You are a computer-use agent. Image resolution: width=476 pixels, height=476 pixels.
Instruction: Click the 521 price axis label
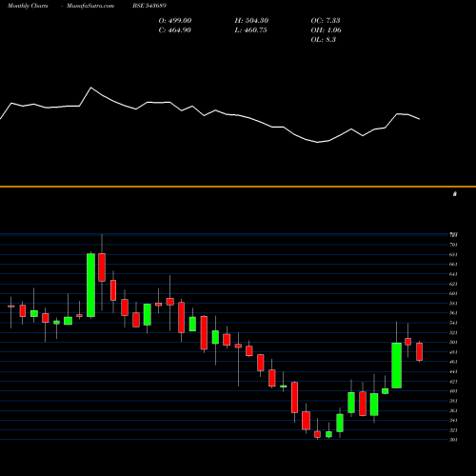click(453, 333)
